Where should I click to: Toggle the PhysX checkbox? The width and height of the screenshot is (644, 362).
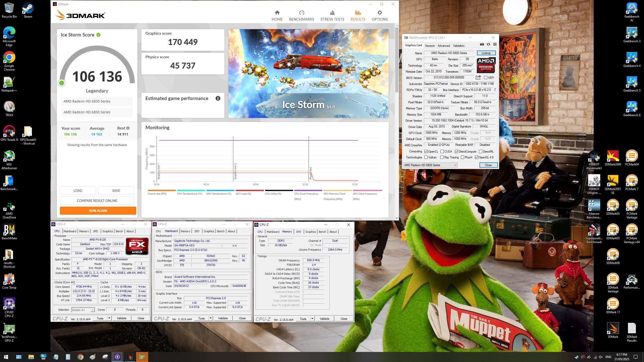pyautogui.click(x=462, y=157)
